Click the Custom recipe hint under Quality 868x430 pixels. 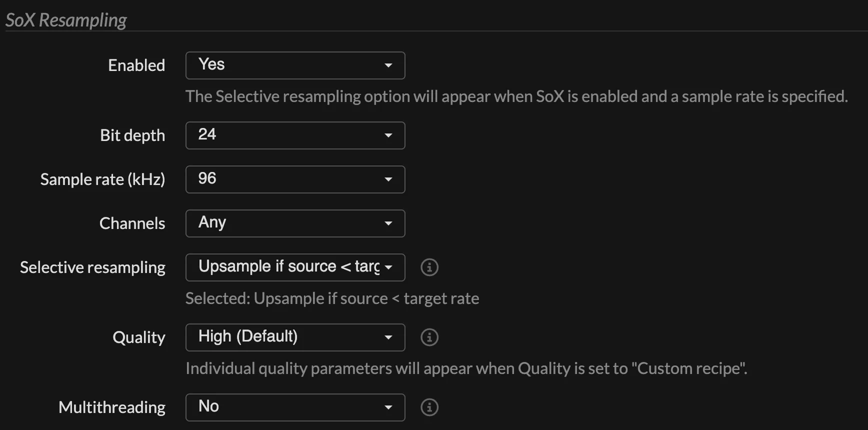(466, 368)
